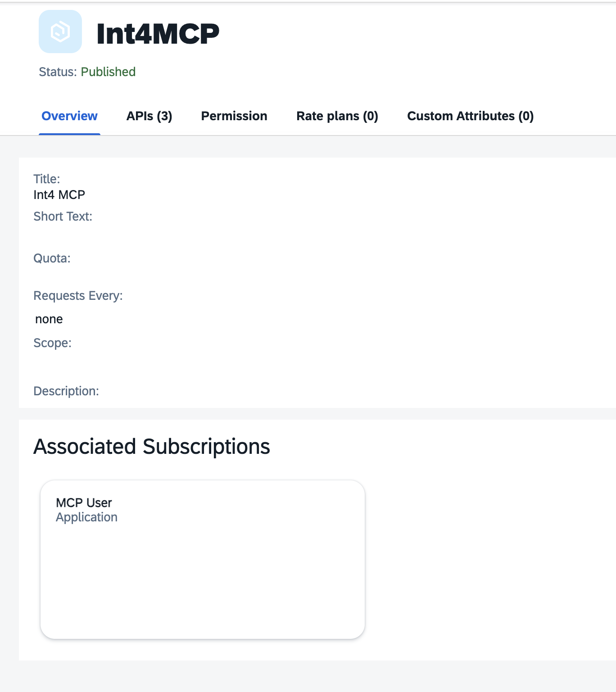Click the Application subtitle in card
Screen dimensions: 616x692
click(87, 517)
